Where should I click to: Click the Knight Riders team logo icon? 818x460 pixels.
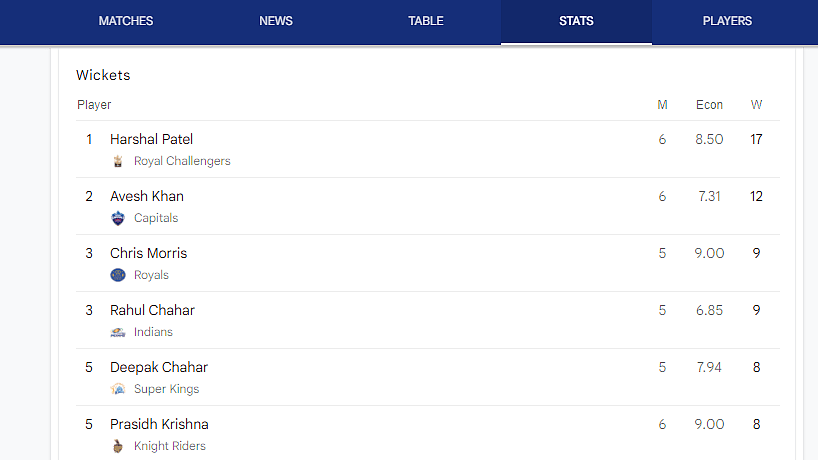point(118,446)
